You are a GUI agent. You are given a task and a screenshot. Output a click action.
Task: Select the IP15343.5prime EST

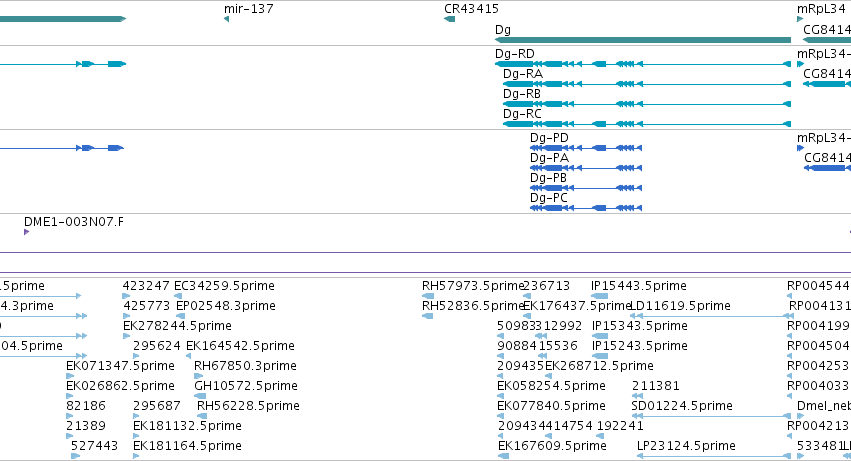click(x=600, y=336)
